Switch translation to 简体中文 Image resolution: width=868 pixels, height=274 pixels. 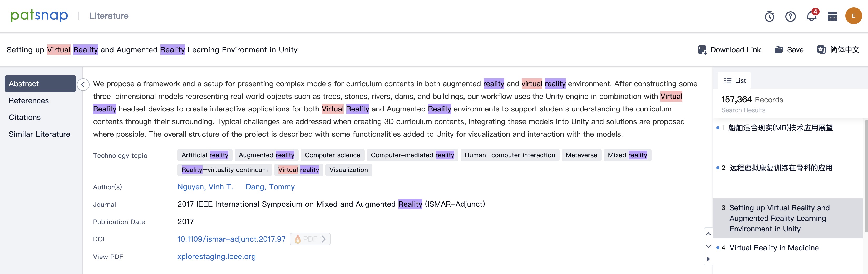click(838, 50)
